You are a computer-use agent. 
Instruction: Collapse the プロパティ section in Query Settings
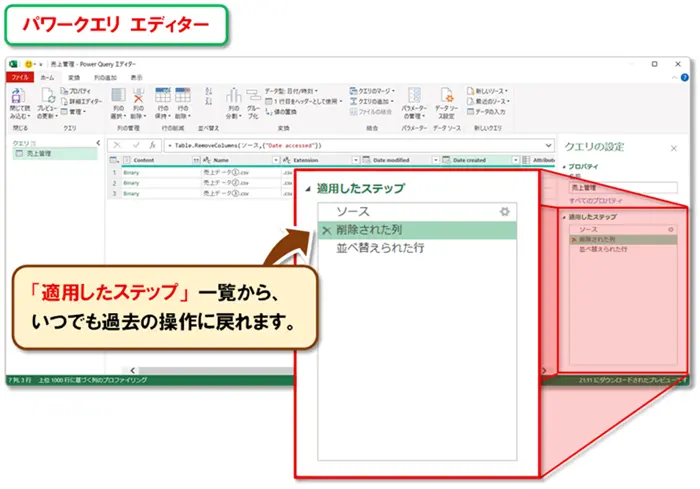[564, 167]
